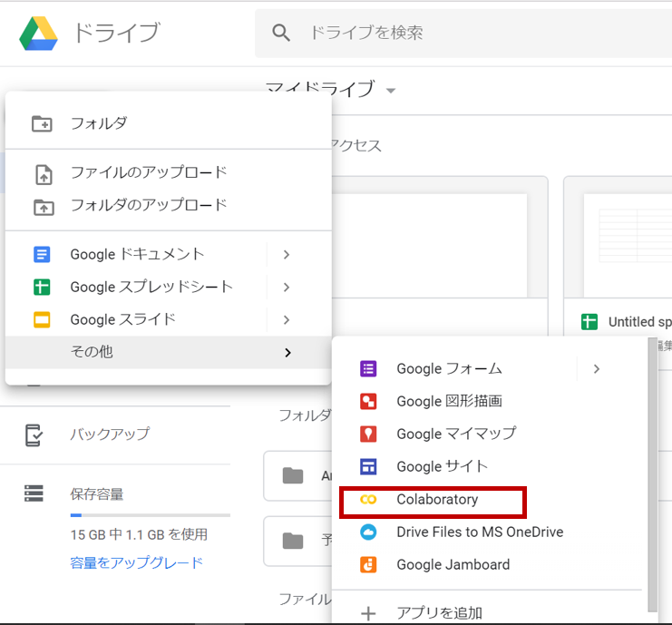The height and width of the screenshot is (625, 672).
Task: Select Google マイマップ in submenu
Action: pos(490,434)
